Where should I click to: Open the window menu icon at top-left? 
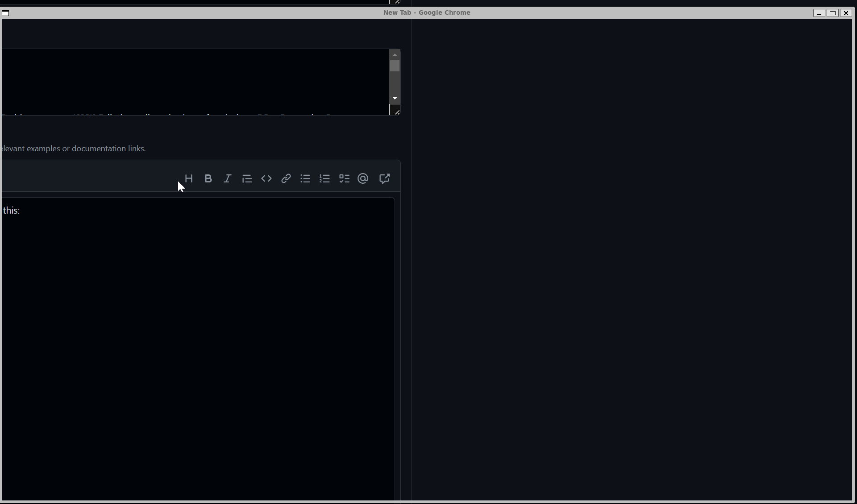[x=6, y=13]
